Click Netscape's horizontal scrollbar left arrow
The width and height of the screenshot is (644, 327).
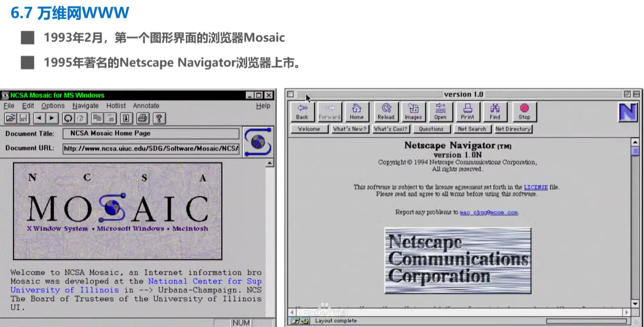tap(293, 312)
